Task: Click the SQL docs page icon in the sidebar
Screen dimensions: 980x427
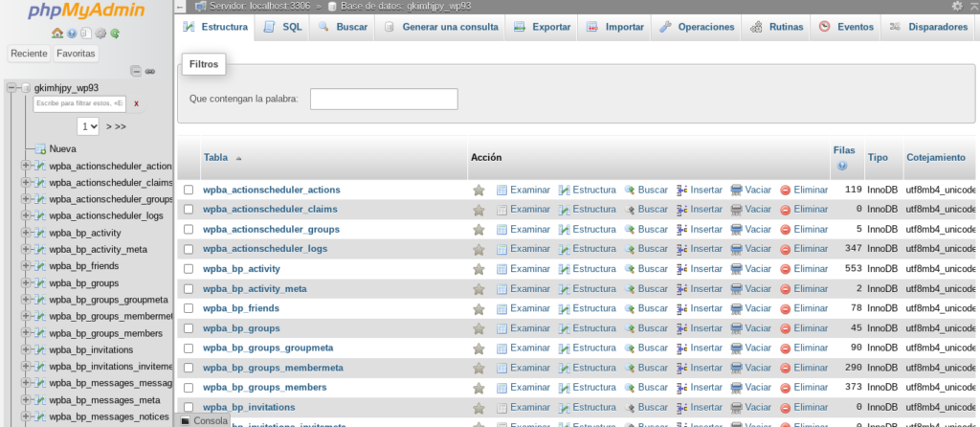Action: point(86,34)
